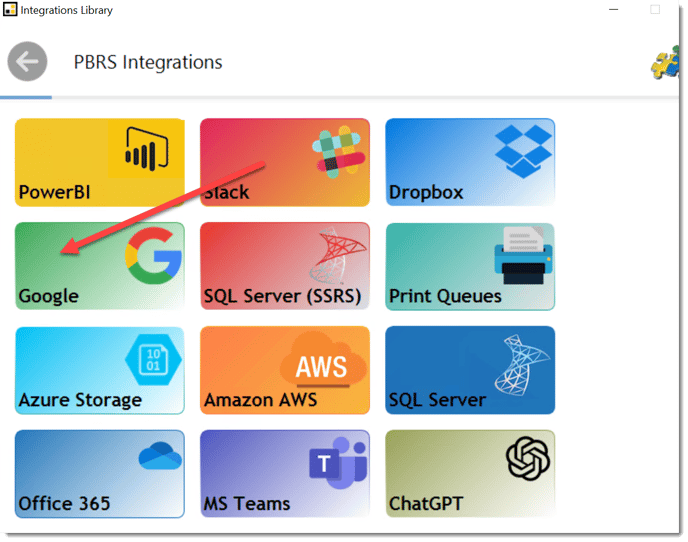The image size is (688, 542).
Task: Choose the Google integration tile
Action: tap(100, 266)
